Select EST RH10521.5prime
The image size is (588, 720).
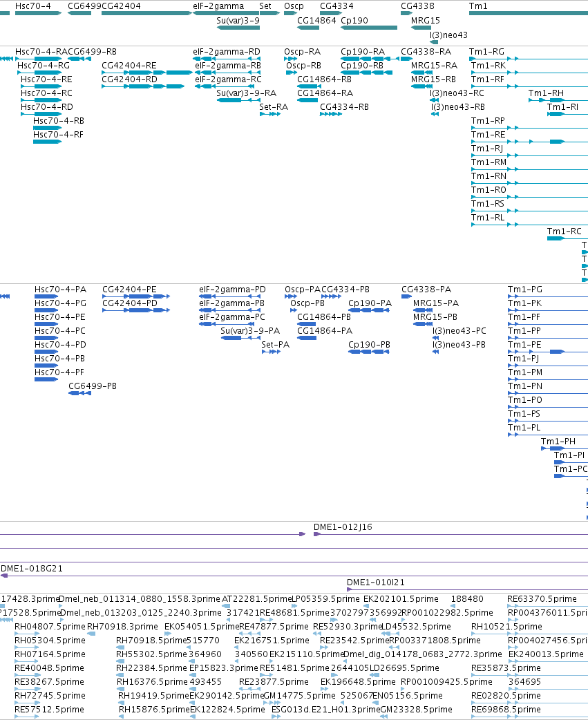506,627
